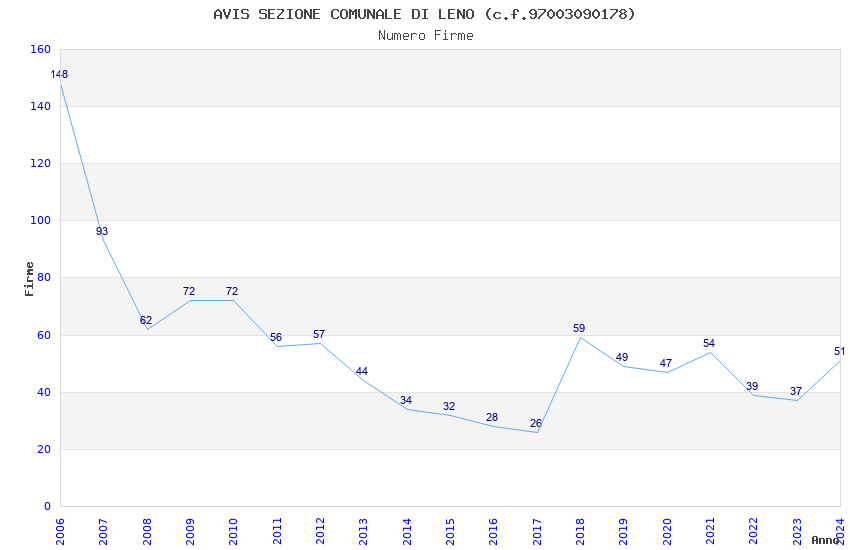Click the 60 value on the Firme axis
850x550 pixels.
(x=44, y=335)
